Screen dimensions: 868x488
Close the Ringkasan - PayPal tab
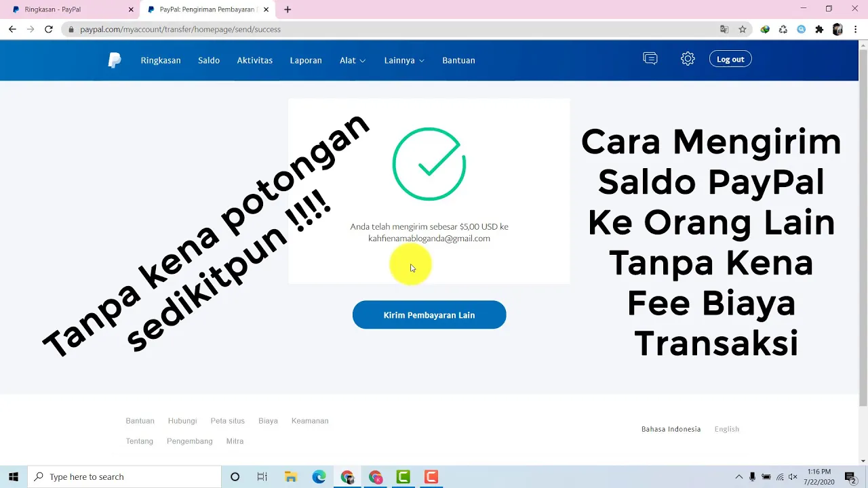(131, 9)
